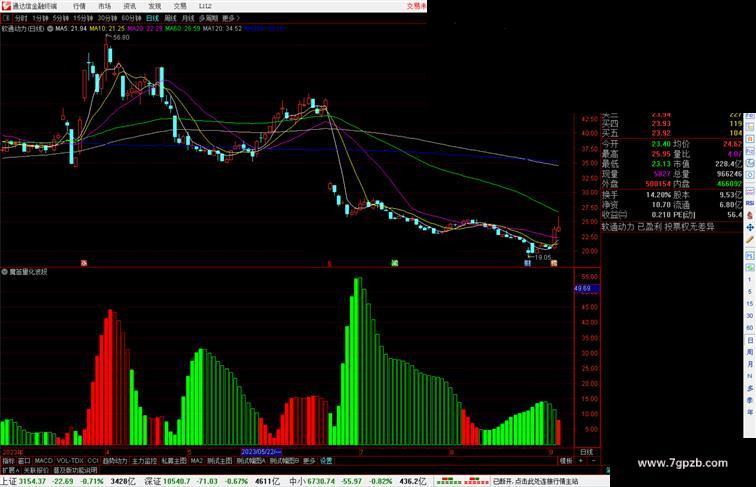Open the 发现 menu
Screen dimensions: 756x487
pos(154,6)
